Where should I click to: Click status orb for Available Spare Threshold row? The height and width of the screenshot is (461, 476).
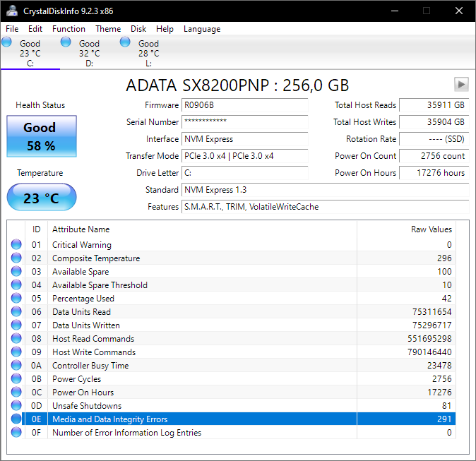point(16,285)
